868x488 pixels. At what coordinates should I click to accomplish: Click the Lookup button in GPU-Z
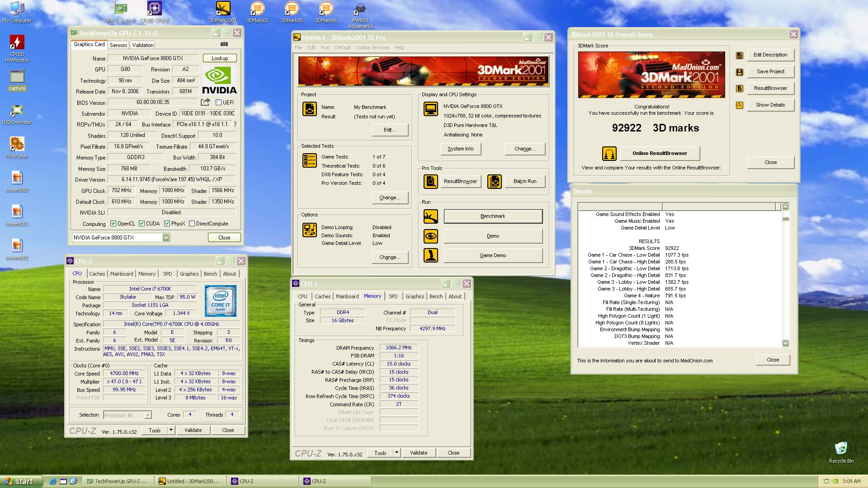220,58
